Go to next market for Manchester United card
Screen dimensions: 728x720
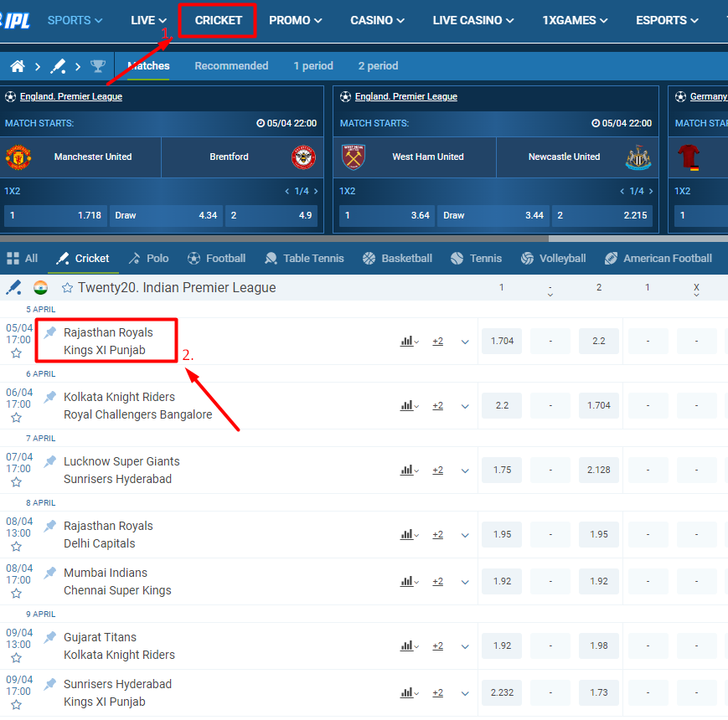pyautogui.click(x=316, y=191)
